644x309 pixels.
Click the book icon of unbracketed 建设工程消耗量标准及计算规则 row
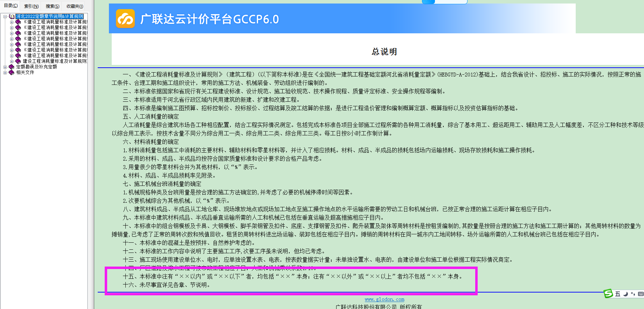click(x=19, y=61)
